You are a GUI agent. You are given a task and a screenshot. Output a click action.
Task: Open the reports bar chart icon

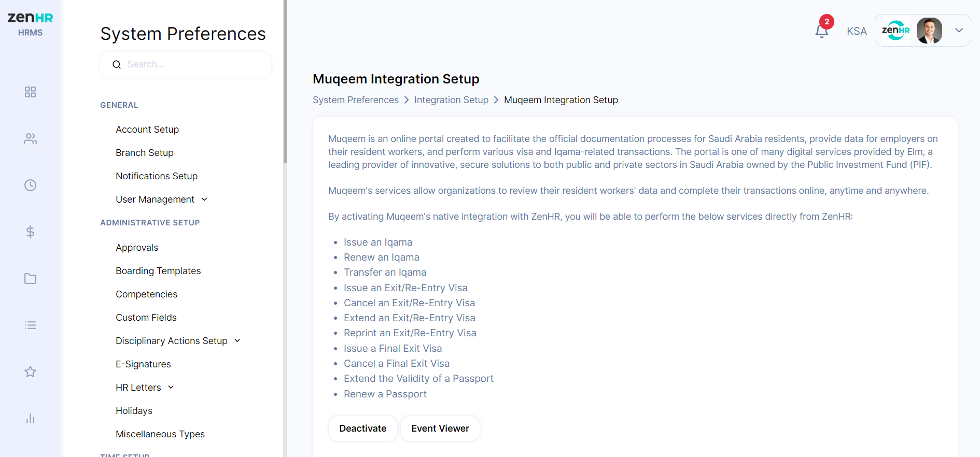pos(30,419)
